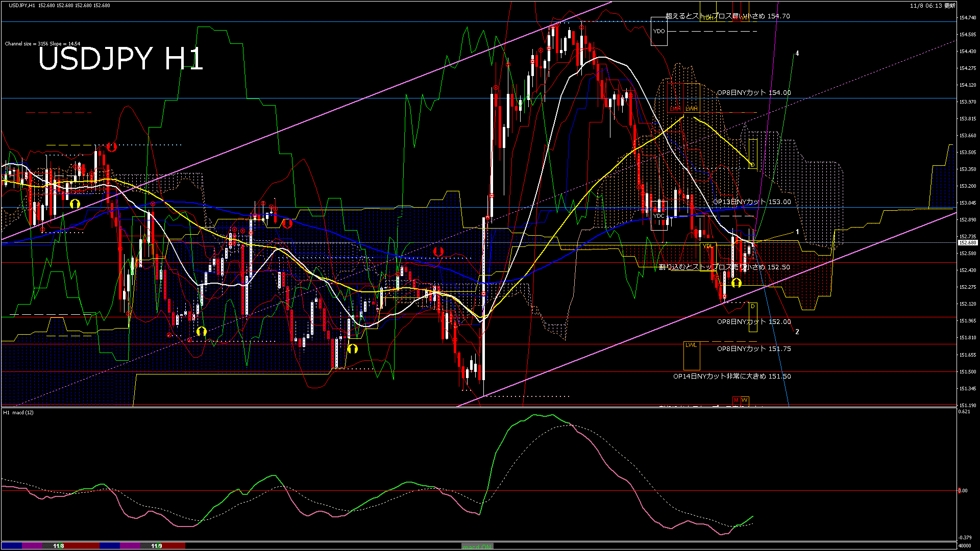Click the 151.500 value on the price scale
Viewport: 980px width, 551px height.
968,372
